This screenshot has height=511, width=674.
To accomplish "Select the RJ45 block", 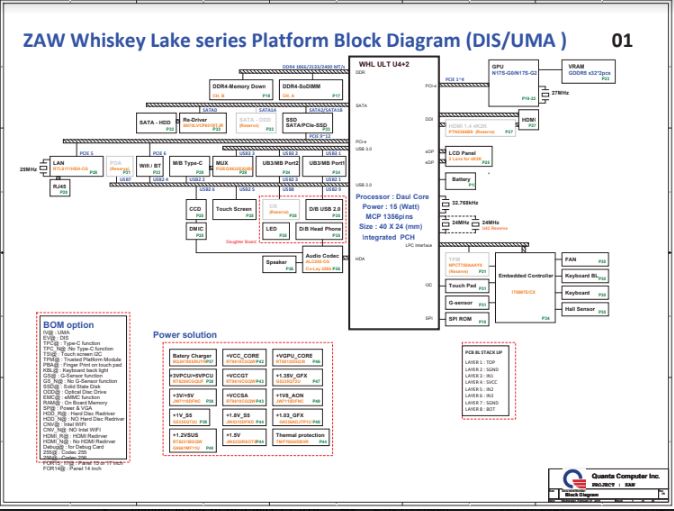I will click(60, 188).
